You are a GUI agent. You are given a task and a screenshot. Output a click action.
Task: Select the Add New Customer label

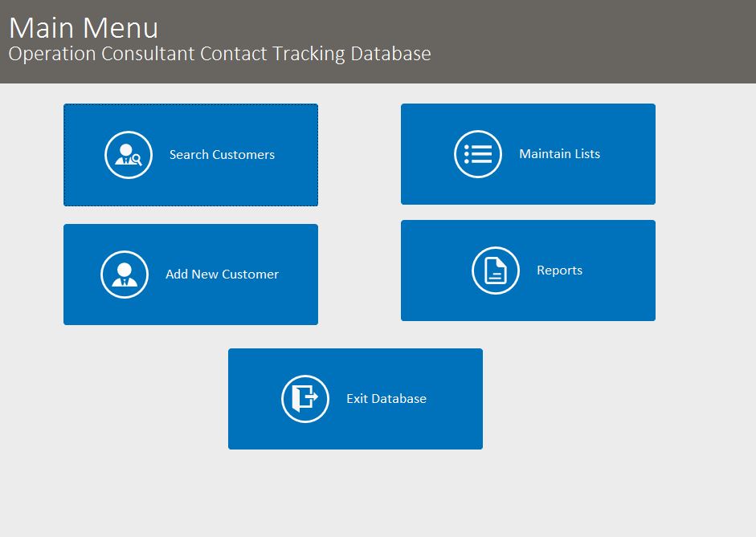[x=223, y=274]
